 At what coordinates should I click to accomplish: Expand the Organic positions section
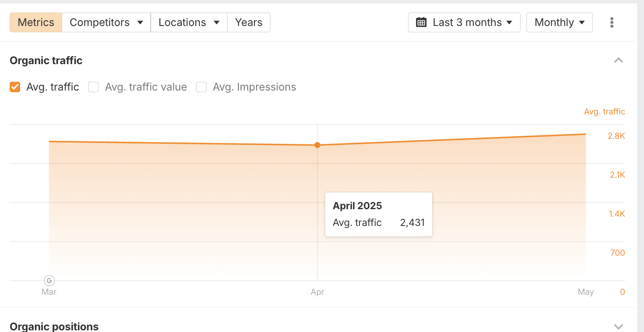(x=618, y=326)
